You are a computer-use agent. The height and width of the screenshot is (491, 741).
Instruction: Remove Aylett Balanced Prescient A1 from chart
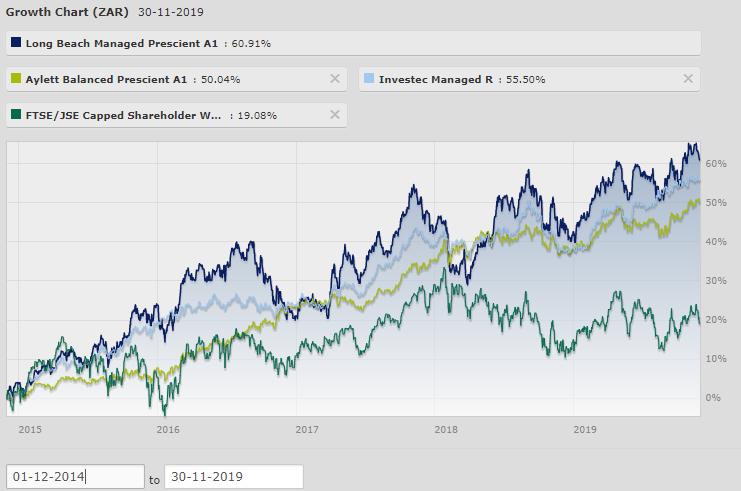coord(335,79)
